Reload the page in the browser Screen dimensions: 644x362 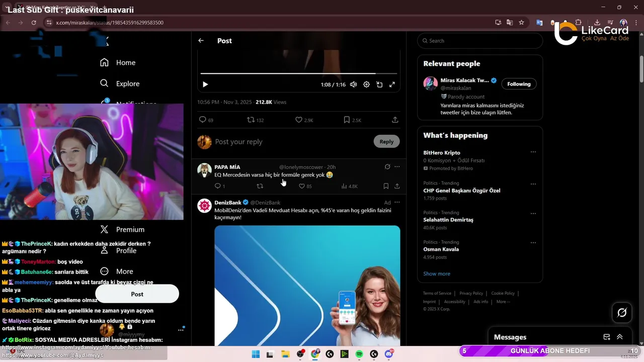coord(34,23)
